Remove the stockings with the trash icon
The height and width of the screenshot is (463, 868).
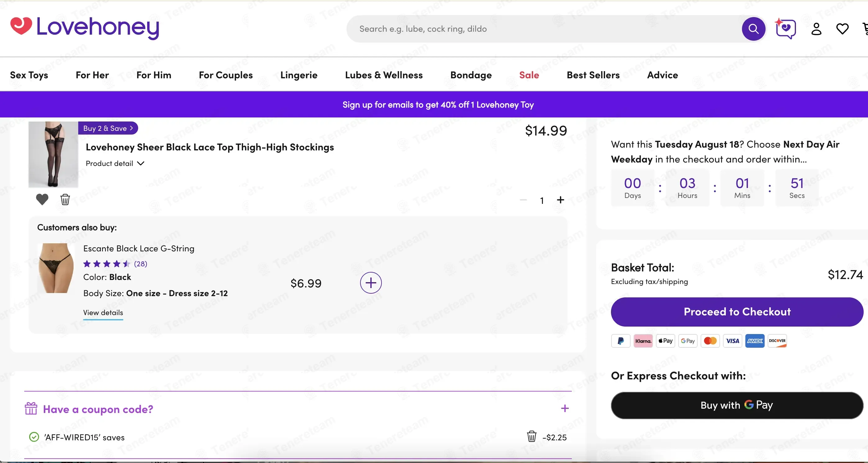65,199
